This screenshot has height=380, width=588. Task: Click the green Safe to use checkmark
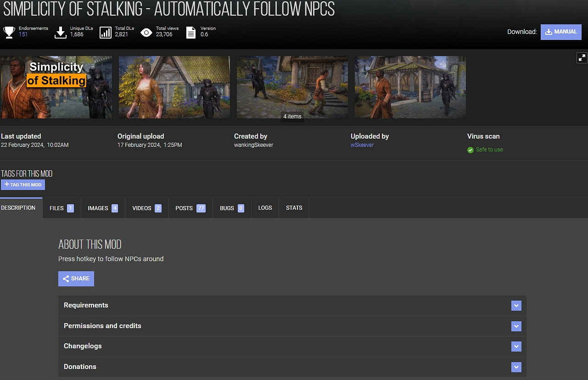(x=470, y=150)
